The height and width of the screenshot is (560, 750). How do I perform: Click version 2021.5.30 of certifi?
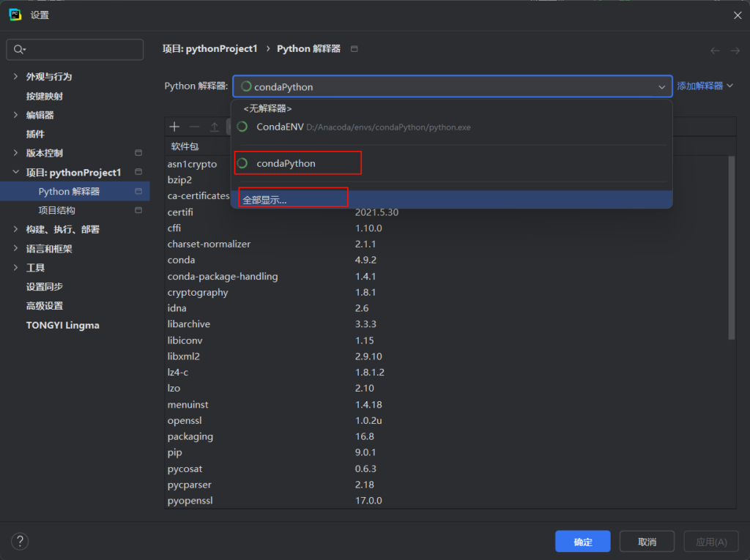376,212
